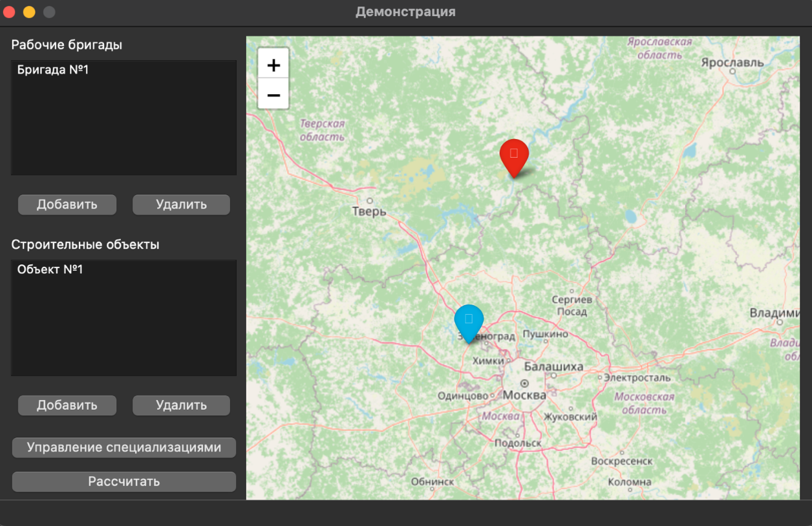
Task: Select Бригада №1 in the brigades list
Action: coord(53,70)
